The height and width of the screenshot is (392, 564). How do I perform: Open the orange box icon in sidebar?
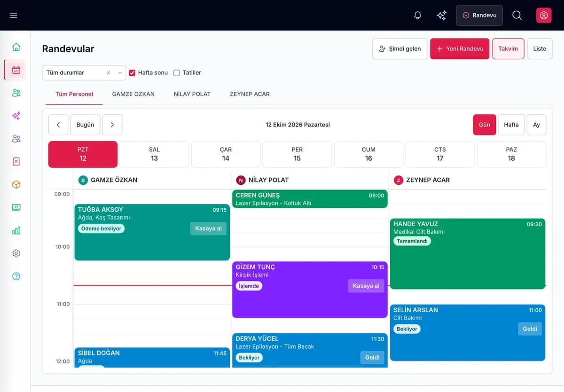pos(16,185)
